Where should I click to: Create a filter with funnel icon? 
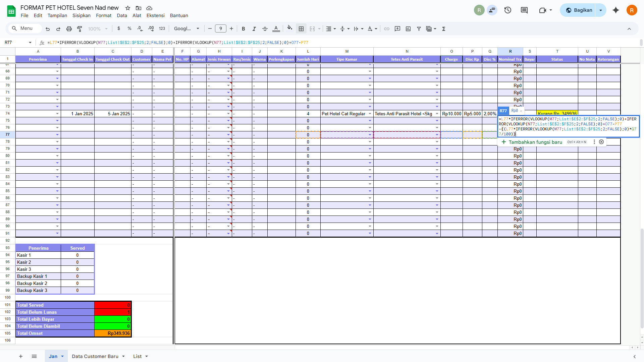click(x=419, y=29)
